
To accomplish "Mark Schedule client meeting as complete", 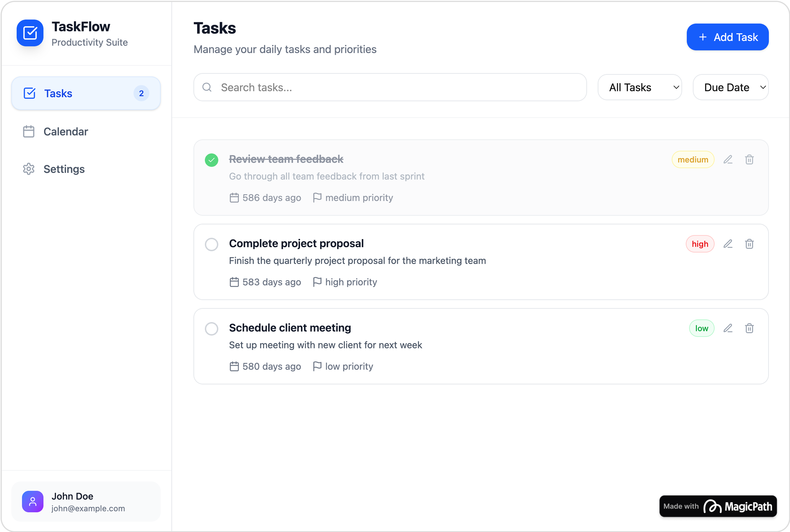I will coord(212,328).
